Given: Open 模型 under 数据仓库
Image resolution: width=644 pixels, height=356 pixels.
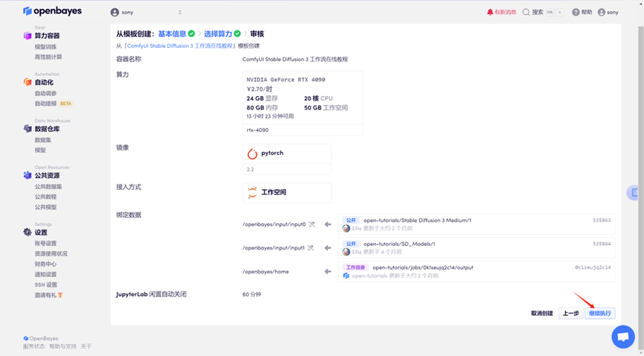Looking at the screenshot, I should click(x=40, y=150).
